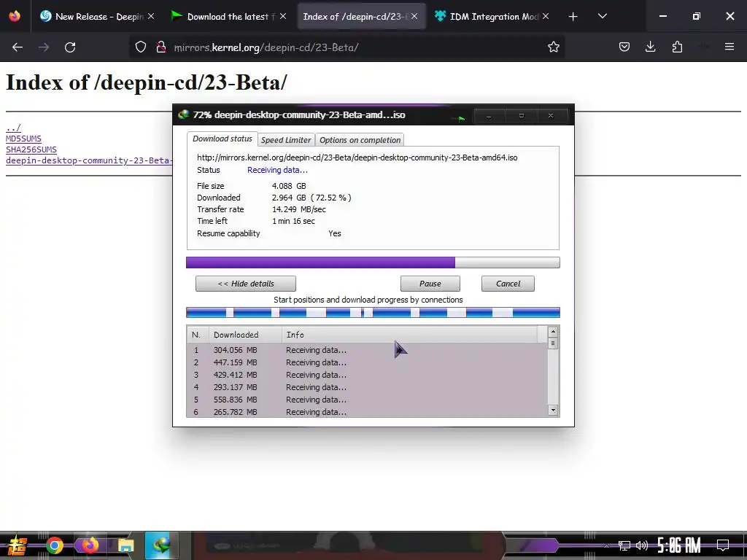Click the download URL text in IDM
This screenshot has width=747, height=560.
tap(357, 157)
